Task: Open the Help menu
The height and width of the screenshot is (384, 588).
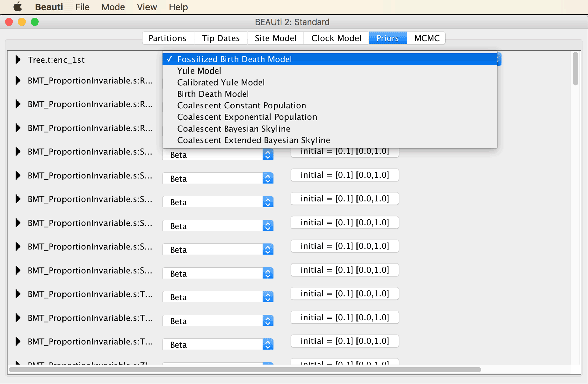Action: click(178, 7)
